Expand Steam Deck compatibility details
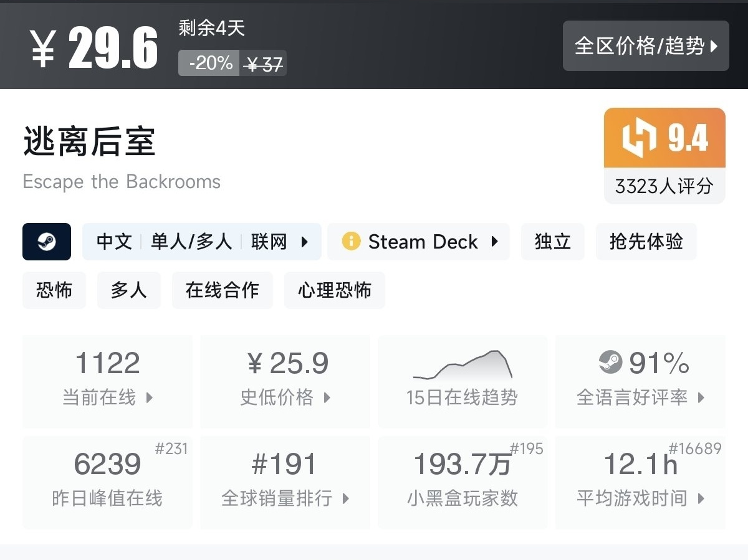Viewport: 748px width, 560px height. tap(494, 242)
